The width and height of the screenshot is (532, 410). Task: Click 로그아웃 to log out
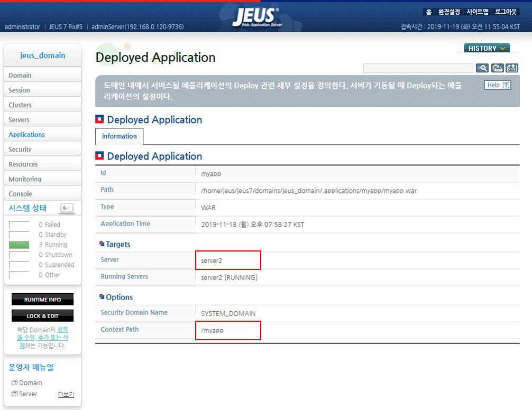505,12
